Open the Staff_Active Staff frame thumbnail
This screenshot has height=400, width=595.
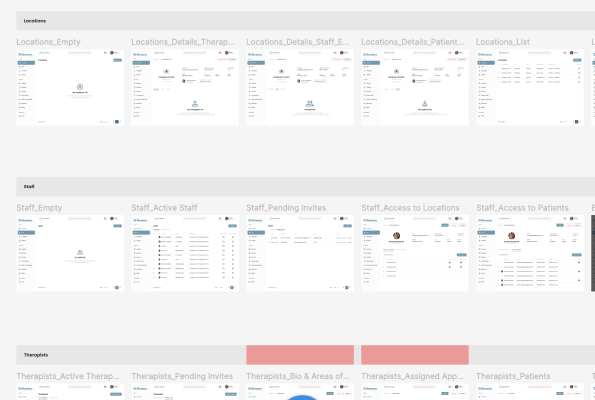(185, 253)
